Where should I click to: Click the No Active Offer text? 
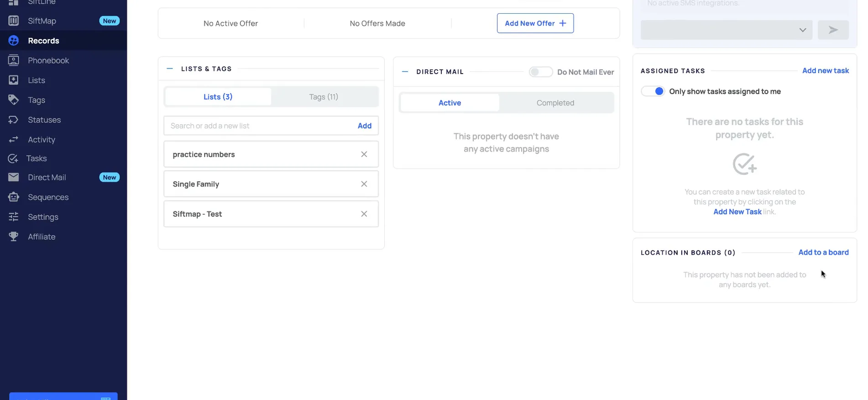point(230,23)
